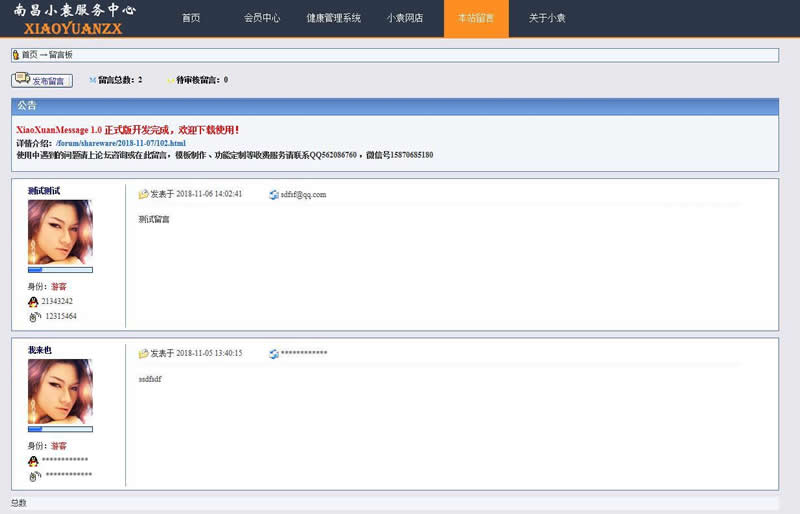Open 健康管理系统 in the top navigation
800x514 pixels.
click(x=333, y=18)
